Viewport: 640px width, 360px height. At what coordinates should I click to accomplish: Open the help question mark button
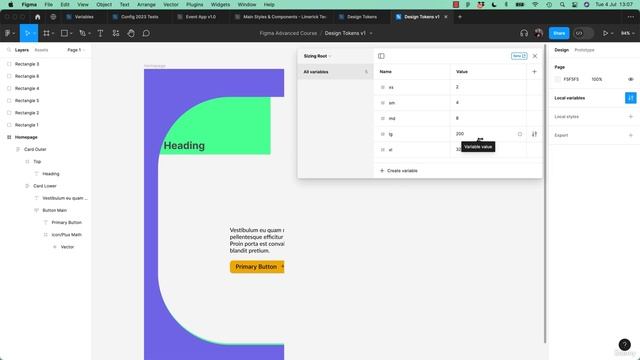tap(624, 344)
